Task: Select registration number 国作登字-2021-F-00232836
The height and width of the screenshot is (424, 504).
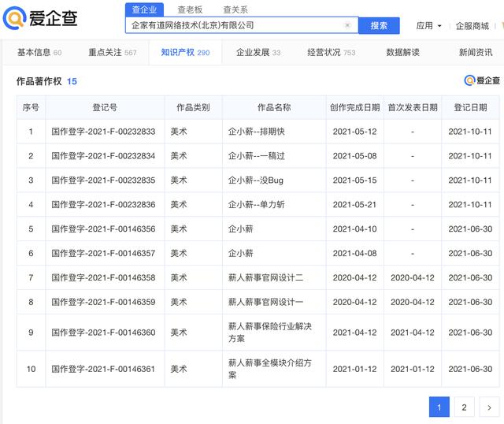Action: pos(103,205)
